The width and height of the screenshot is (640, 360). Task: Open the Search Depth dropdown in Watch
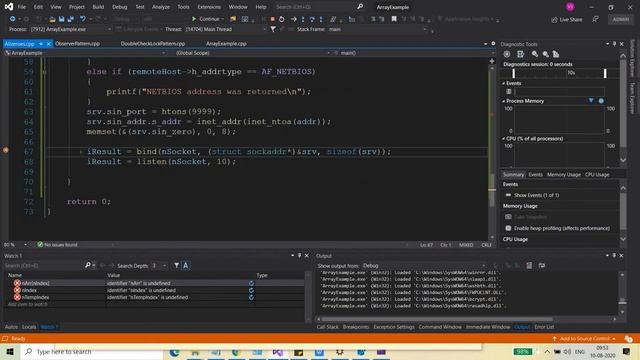pyautogui.click(x=159, y=266)
